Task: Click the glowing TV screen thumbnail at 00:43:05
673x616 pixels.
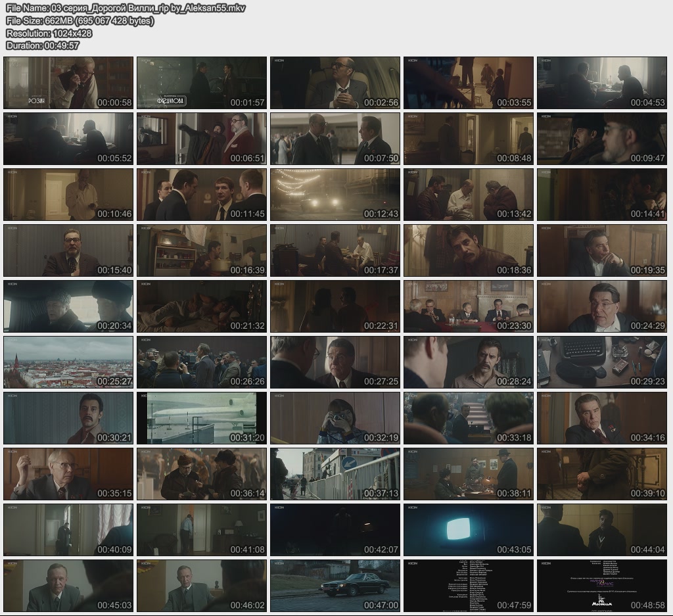Action: 468,530
